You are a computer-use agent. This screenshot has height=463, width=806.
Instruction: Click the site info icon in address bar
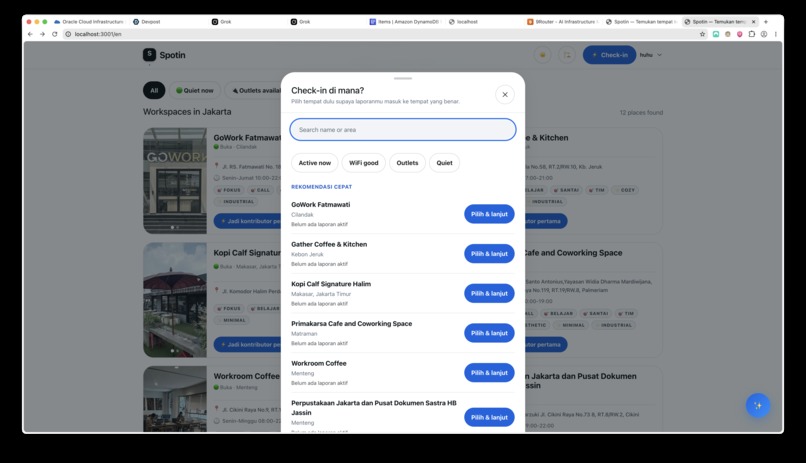tap(68, 34)
